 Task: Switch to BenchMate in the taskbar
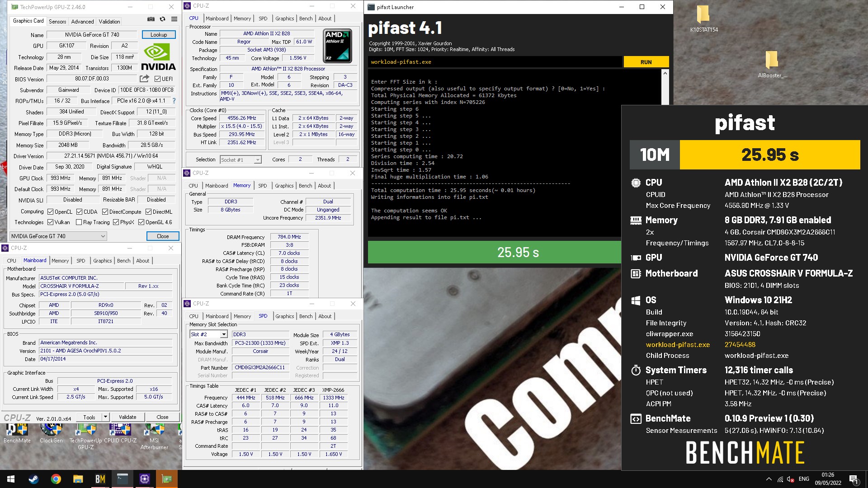pos(100,479)
